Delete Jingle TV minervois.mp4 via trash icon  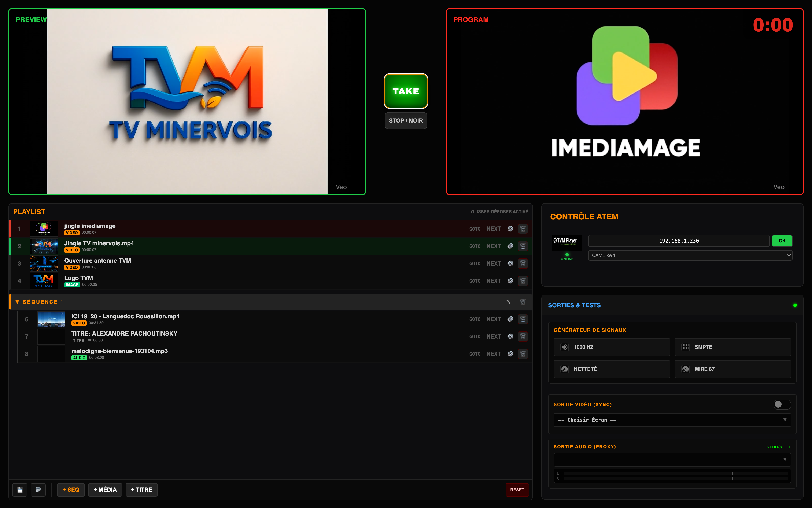523,246
